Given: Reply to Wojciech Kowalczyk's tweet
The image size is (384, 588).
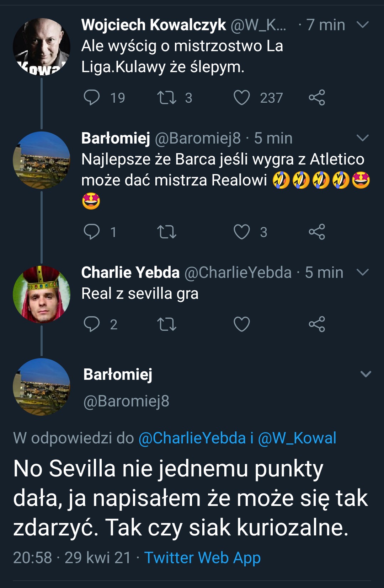Looking at the screenshot, I should [92, 98].
